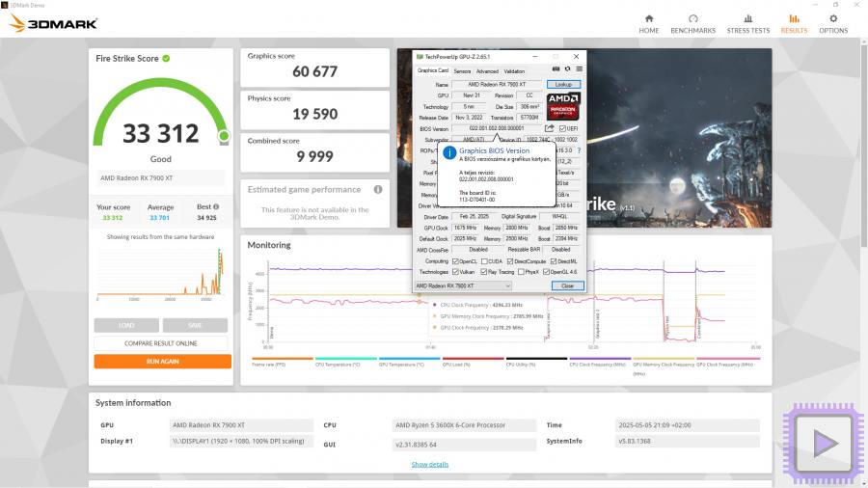Click Compare Result Online
Screen dimensions: 868x488
(x=160, y=343)
